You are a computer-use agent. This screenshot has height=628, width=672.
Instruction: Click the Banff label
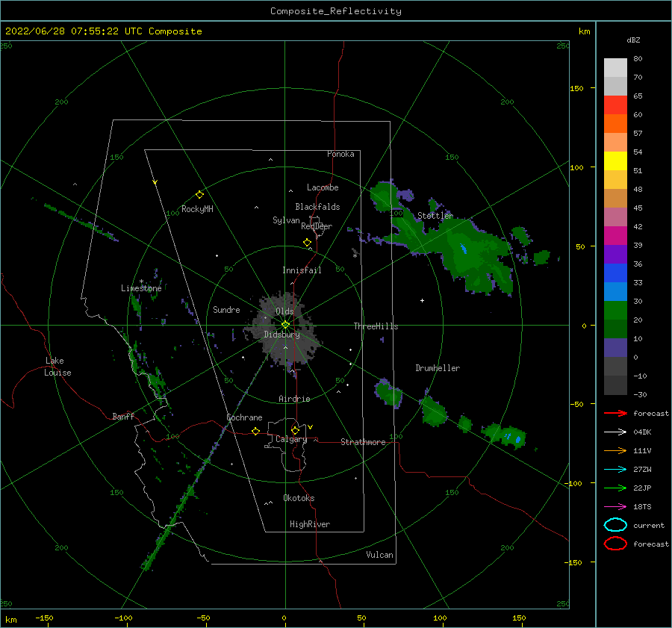123,416
